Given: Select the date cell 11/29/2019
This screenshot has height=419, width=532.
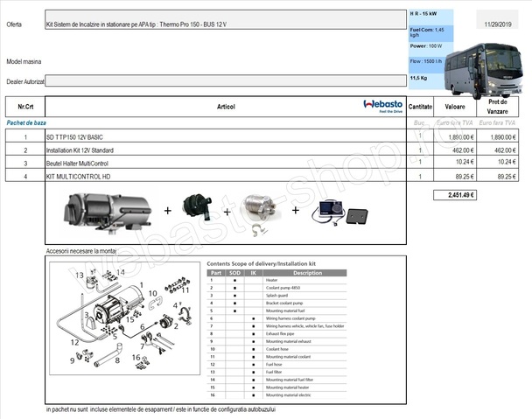Looking at the screenshot, I should coord(500,24).
